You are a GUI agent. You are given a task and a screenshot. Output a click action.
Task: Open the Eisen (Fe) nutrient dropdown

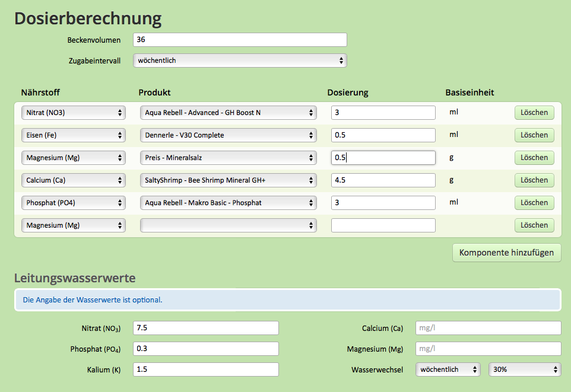[x=74, y=135]
